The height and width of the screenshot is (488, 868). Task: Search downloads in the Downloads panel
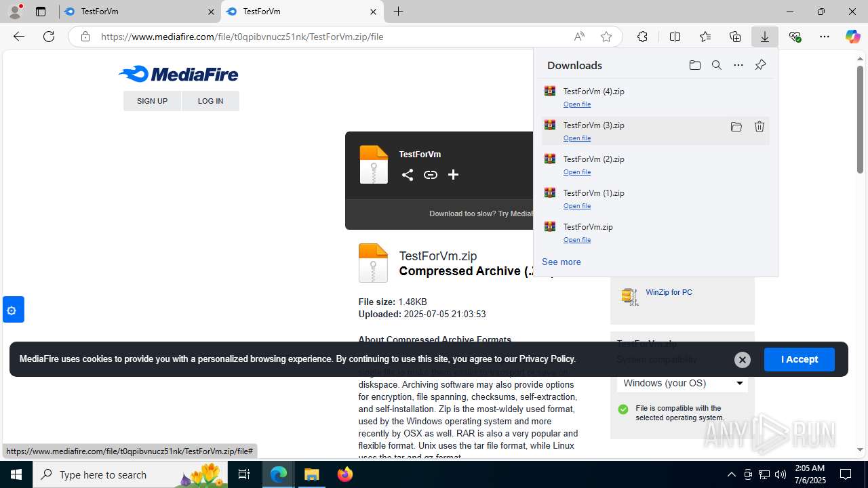(717, 65)
